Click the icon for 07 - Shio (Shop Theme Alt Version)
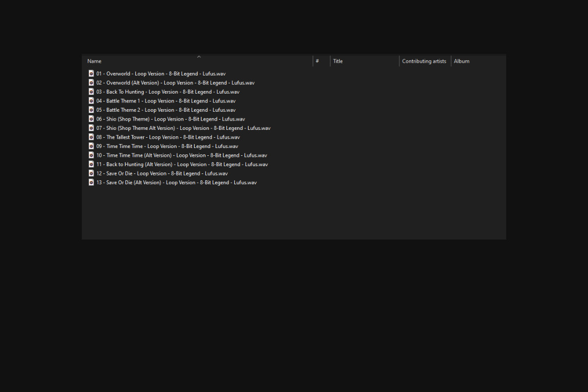The image size is (588, 392). pyautogui.click(x=91, y=128)
